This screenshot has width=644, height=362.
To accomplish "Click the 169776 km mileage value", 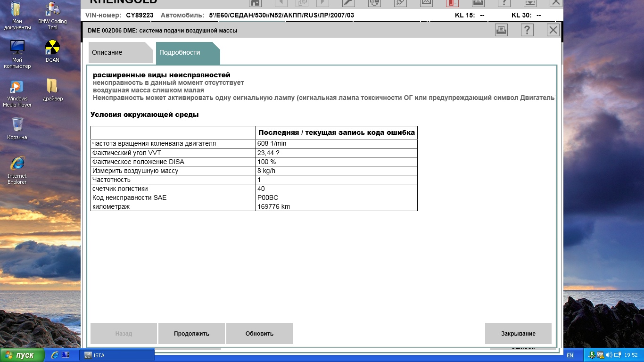I will click(337, 206).
